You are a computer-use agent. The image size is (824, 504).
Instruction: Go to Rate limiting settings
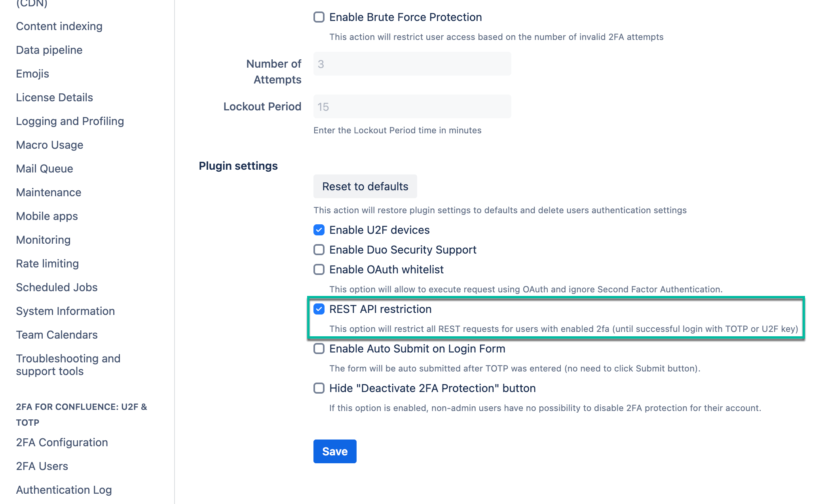click(x=47, y=263)
